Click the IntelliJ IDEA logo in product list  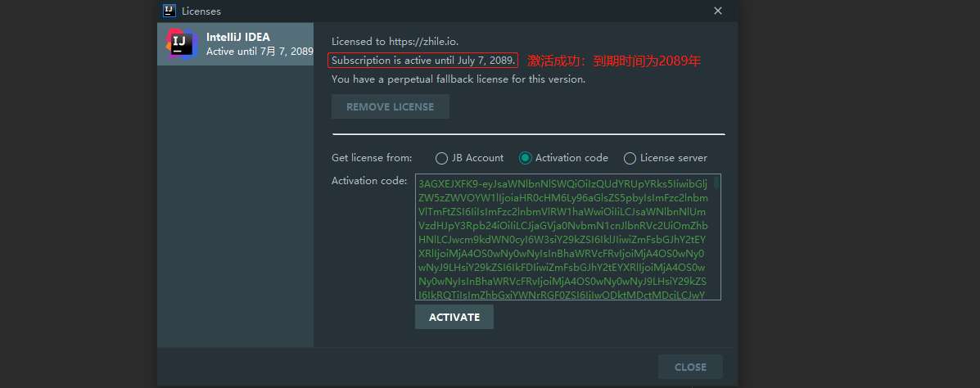point(181,43)
